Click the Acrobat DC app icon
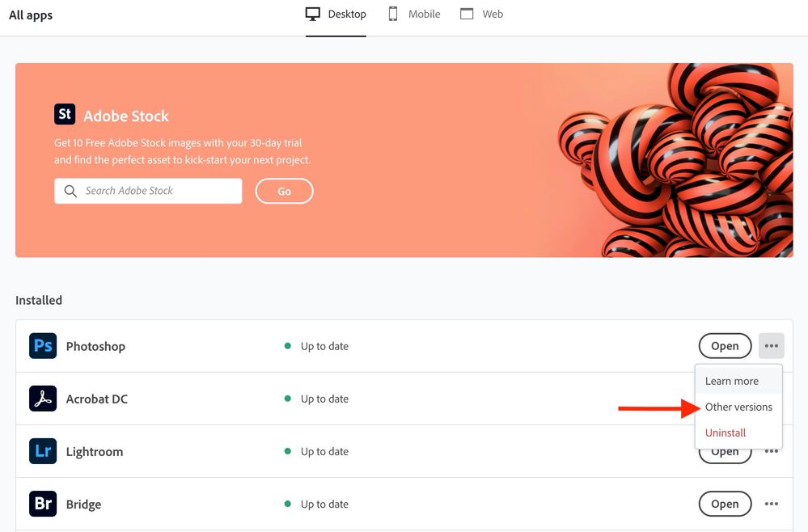 (x=43, y=399)
